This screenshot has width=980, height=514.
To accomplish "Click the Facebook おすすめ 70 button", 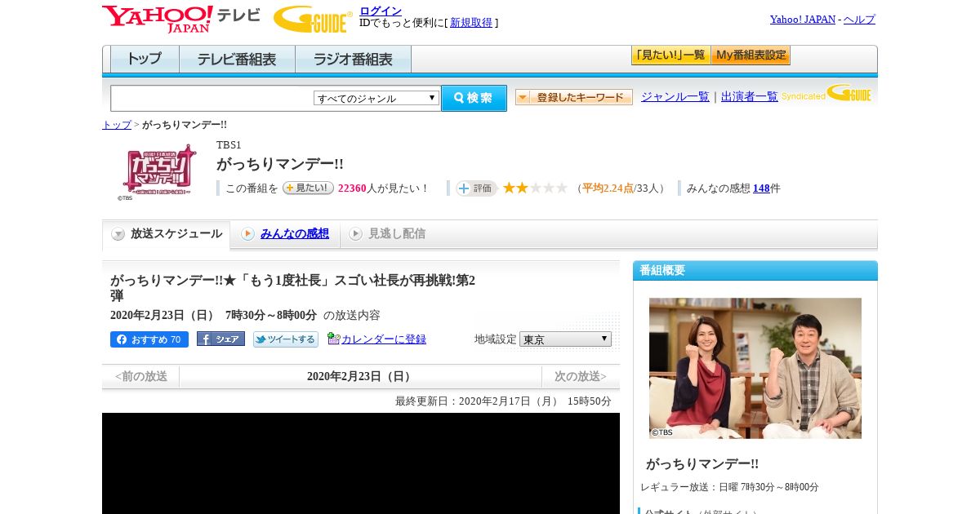I will click(x=149, y=339).
